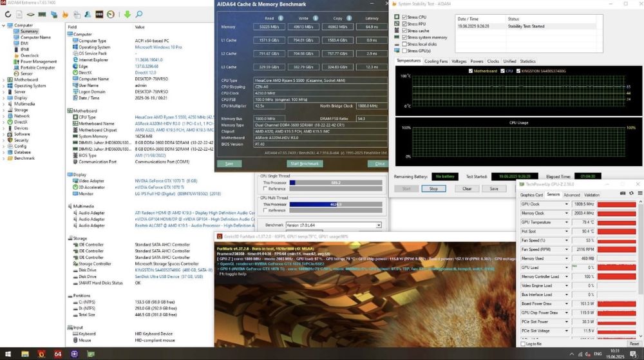The width and height of the screenshot is (644, 360).
Task: Open the GPU-Z hamburger menu
Action: click(640, 193)
